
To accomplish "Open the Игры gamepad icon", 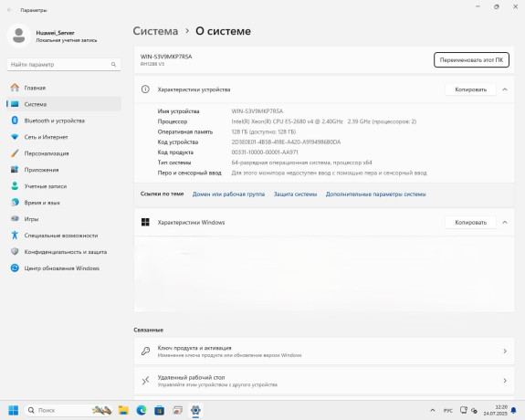I will [x=15, y=219].
